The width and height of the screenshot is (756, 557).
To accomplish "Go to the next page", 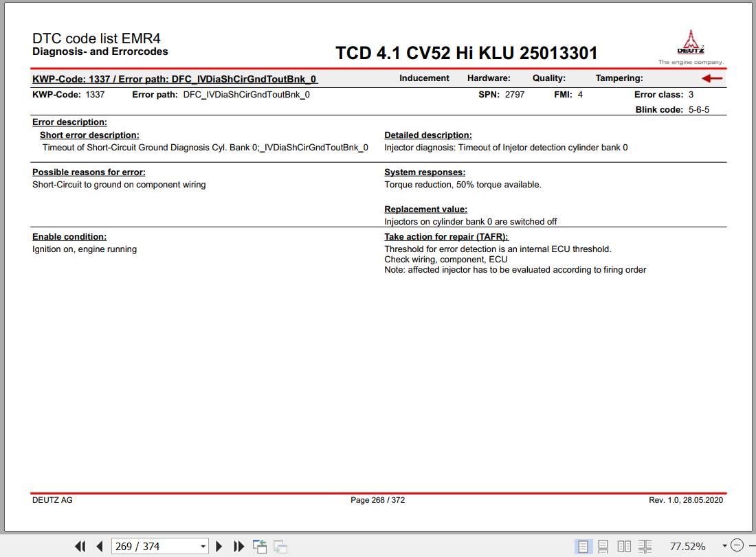I will [x=219, y=547].
